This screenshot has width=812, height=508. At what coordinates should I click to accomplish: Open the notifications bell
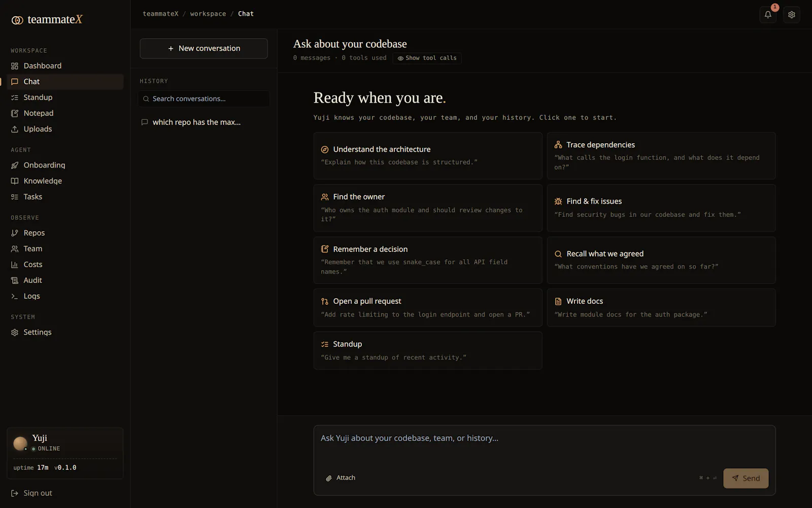tap(768, 15)
